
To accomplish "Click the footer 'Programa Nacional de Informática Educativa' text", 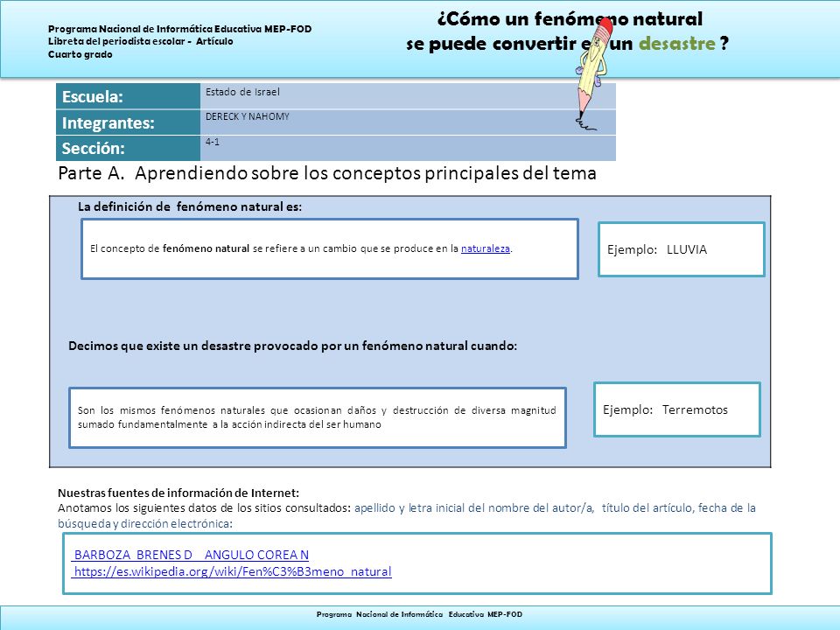I will pyautogui.click(x=419, y=614).
